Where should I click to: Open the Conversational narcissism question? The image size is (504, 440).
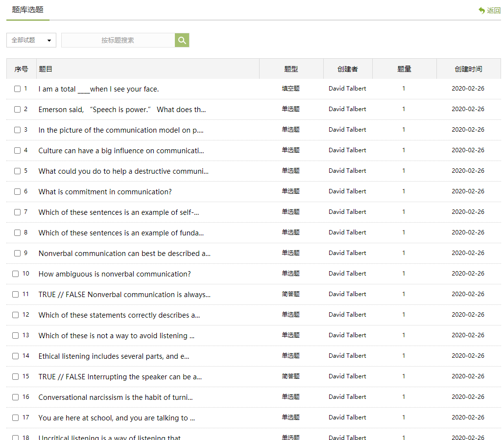coord(115,397)
